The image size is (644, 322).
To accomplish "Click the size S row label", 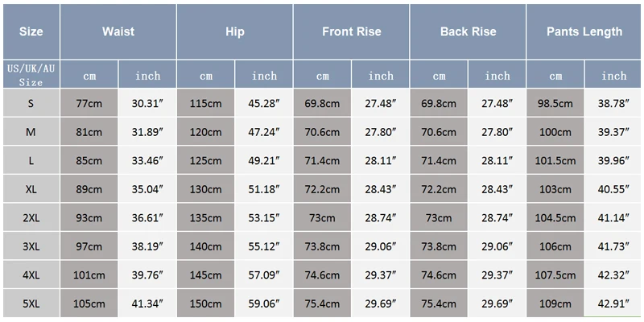I will (x=31, y=103).
